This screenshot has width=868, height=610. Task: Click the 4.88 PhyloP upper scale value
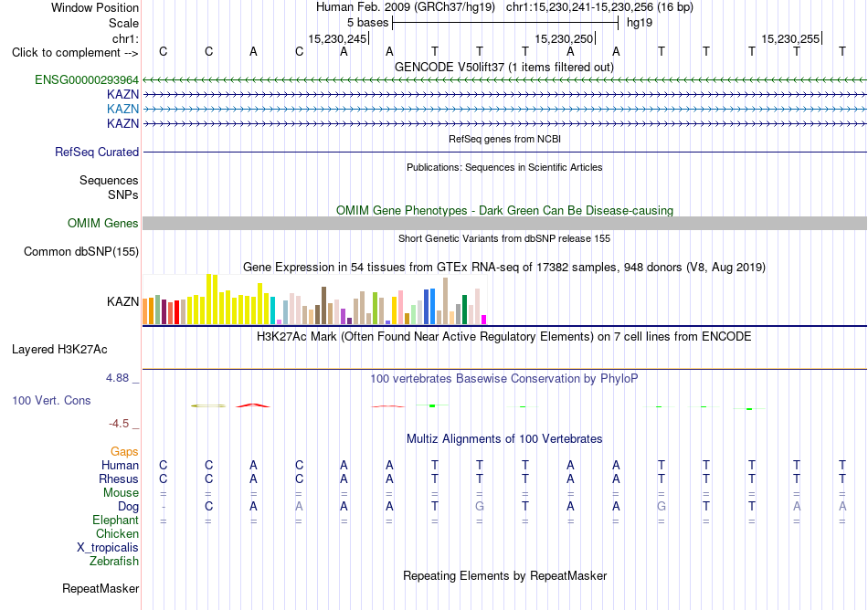point(117,378)
